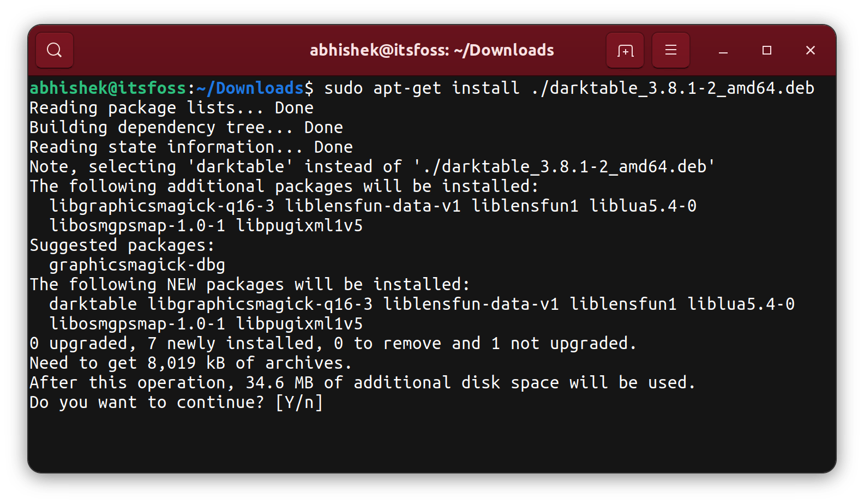Click the liblua5.4-0 package name
This screenshot has height=504, width=864.
(x=644, y=206)
